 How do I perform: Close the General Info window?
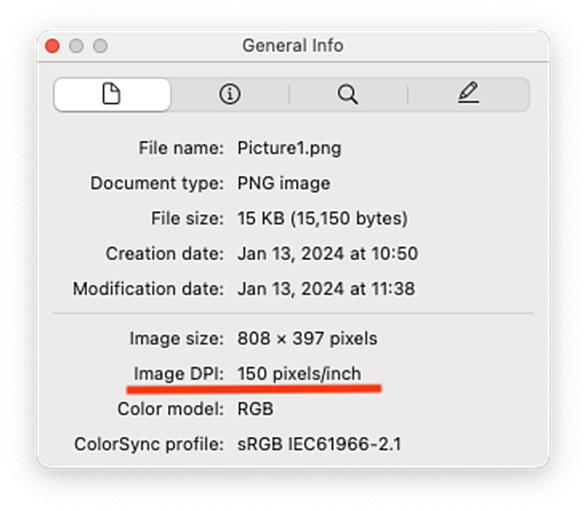coord(52,46)
